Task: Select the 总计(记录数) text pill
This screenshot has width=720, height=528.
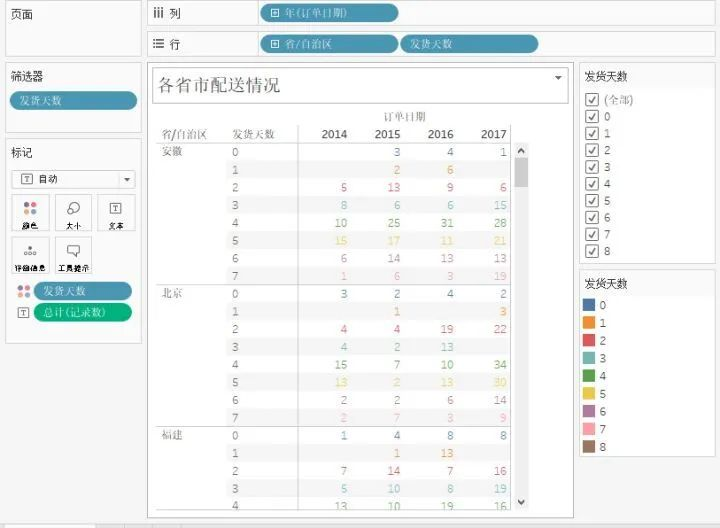Action: (83, 313)
